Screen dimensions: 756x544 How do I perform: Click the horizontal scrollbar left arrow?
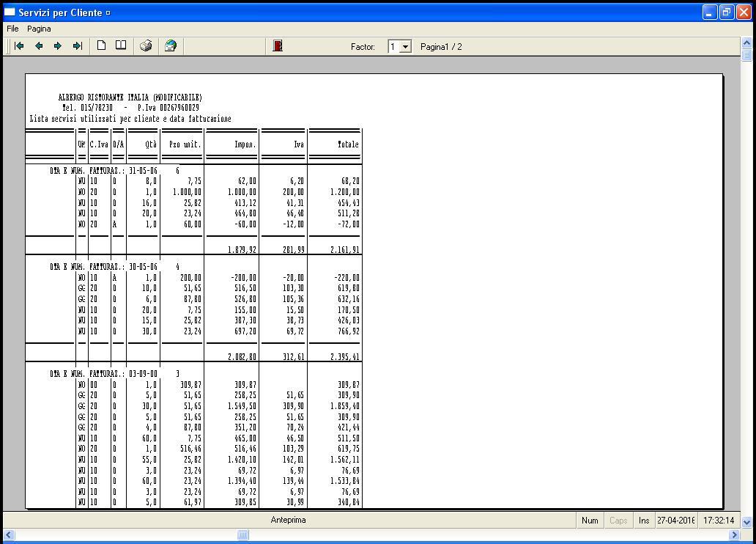9,534
